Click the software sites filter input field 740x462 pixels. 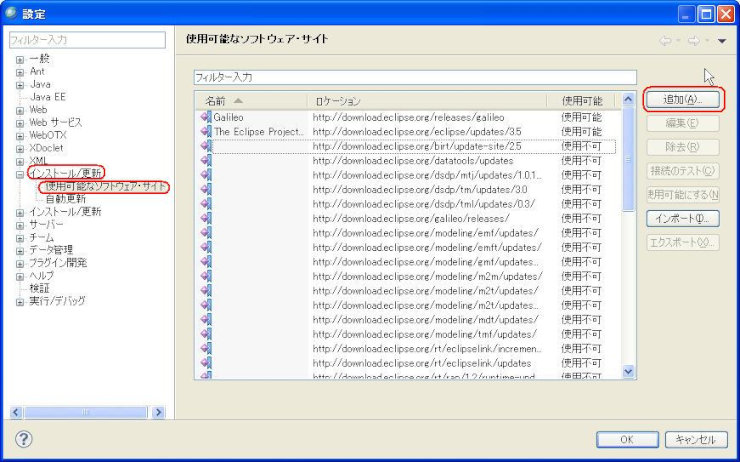coord(414,77)
